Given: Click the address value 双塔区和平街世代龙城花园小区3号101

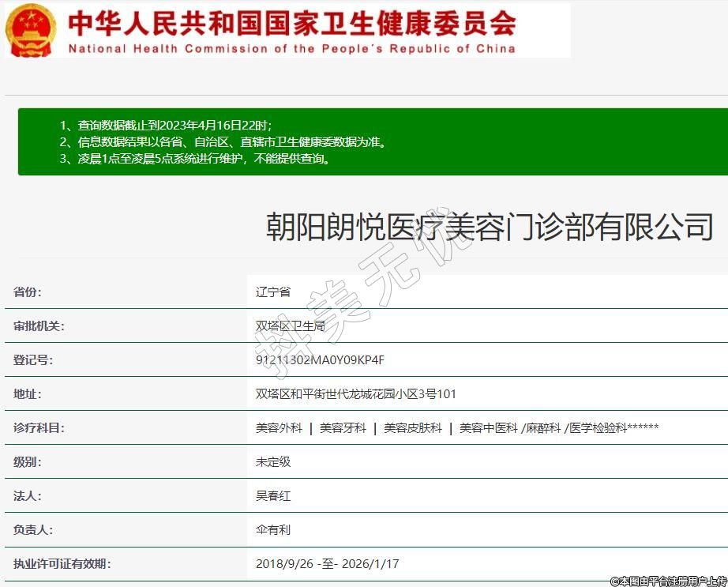Looking at the screenshot, I should point(355,394).
